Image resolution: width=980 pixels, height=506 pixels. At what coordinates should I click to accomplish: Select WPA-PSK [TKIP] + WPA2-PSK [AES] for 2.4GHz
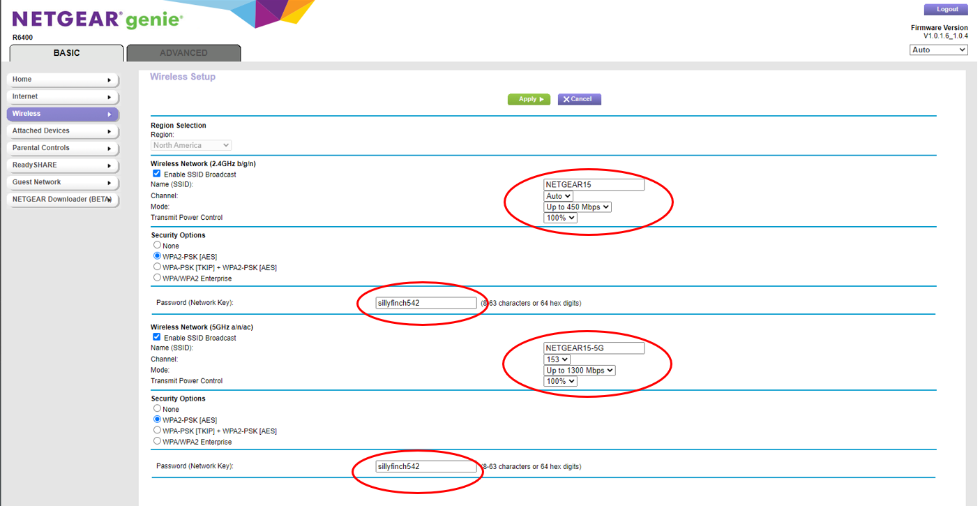click(157, 267)
